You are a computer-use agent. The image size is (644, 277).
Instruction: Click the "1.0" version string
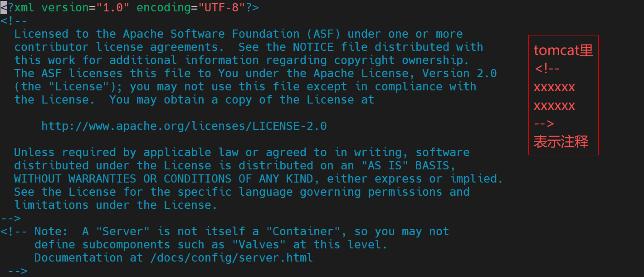coord(109,8)
